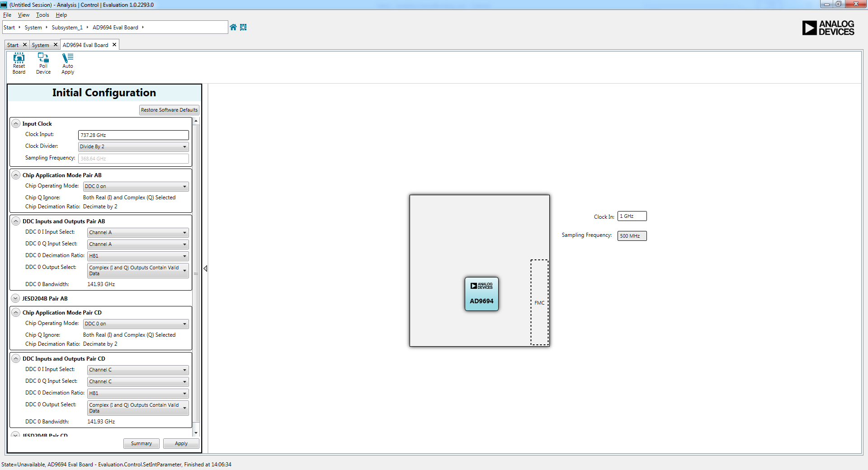This screenshot has width=868, height=470.
Task: Close the System tab
Action: 56,45
